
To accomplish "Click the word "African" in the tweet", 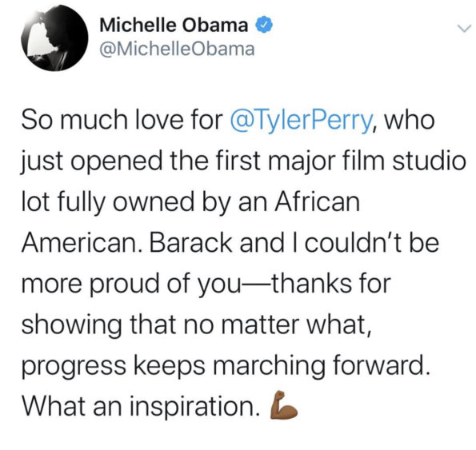I will pyautogui.click(x=318, y=202).
